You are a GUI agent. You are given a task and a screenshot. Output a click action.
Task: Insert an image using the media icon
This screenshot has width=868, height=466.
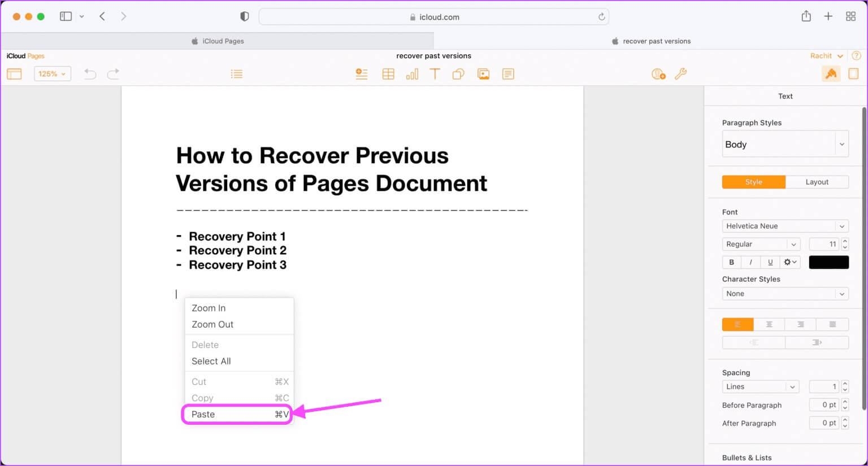tap(483, 74)
